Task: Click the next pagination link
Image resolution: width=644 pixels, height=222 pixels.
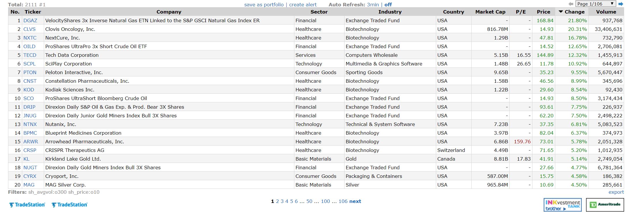Action: [x=355, y=201]
